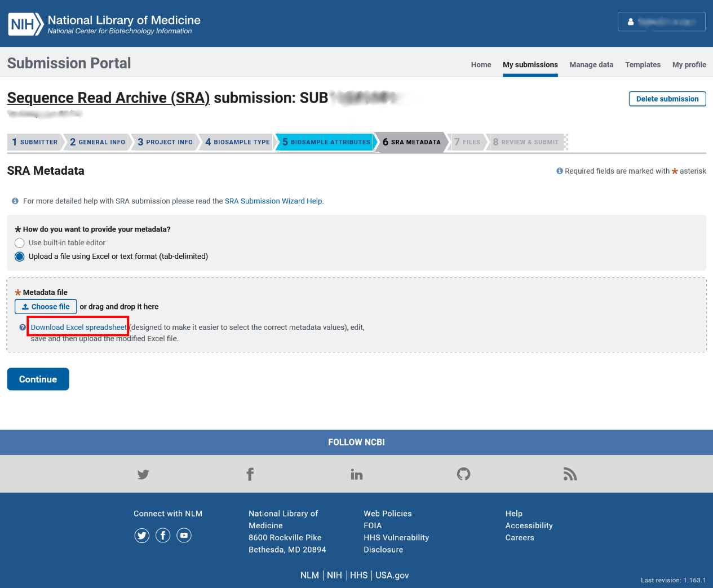Screen dimensions: 713x588
Task: Open the user account menu
Action: (x=661, y=21)
